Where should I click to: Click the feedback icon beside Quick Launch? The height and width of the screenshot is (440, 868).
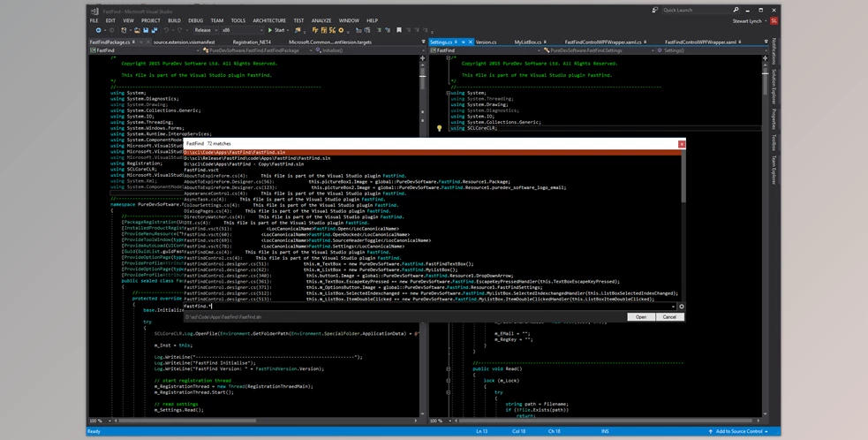click(x=655, y=10)
